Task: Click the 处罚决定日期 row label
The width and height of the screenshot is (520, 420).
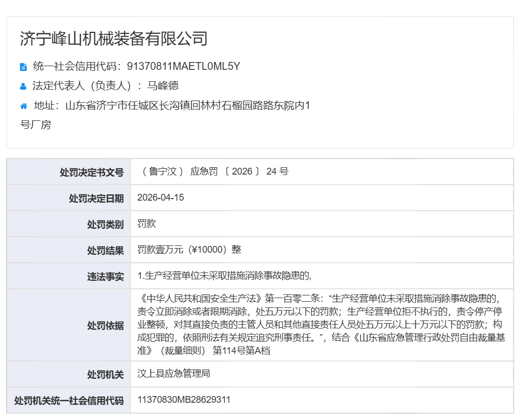Action: tap(96, 199)
